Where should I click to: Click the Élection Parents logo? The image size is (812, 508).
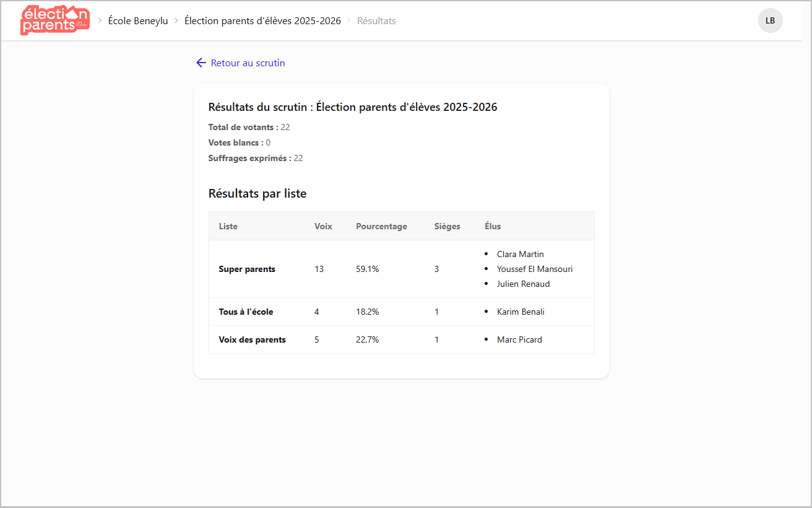click(x=54, y=20)
